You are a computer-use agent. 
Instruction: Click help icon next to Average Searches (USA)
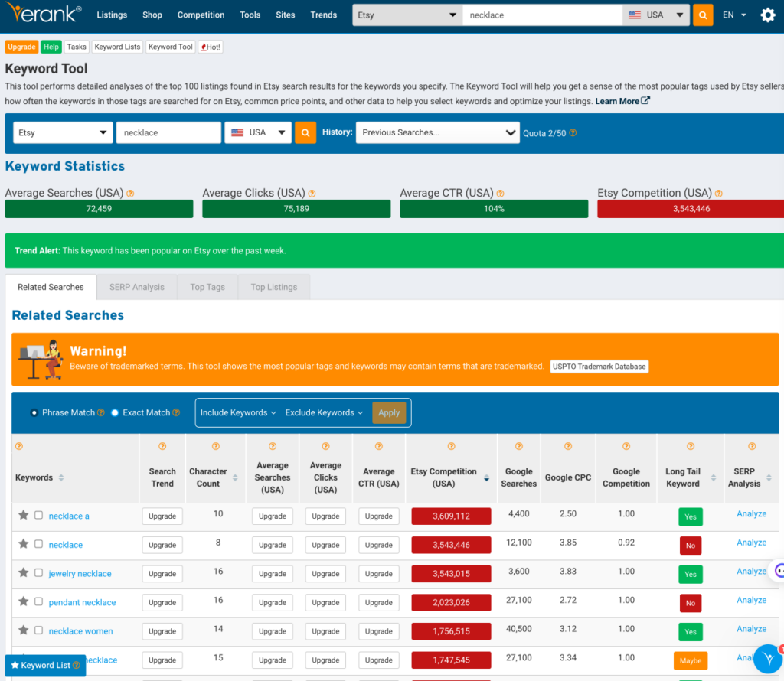coord(130,194)
